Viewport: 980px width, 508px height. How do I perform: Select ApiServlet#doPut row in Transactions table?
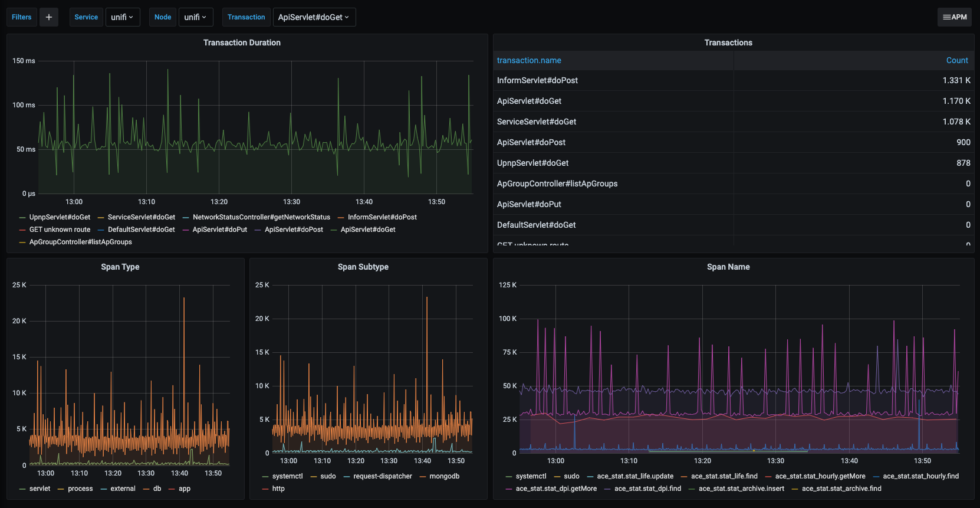pyautogui.click(x=734, y=204)
